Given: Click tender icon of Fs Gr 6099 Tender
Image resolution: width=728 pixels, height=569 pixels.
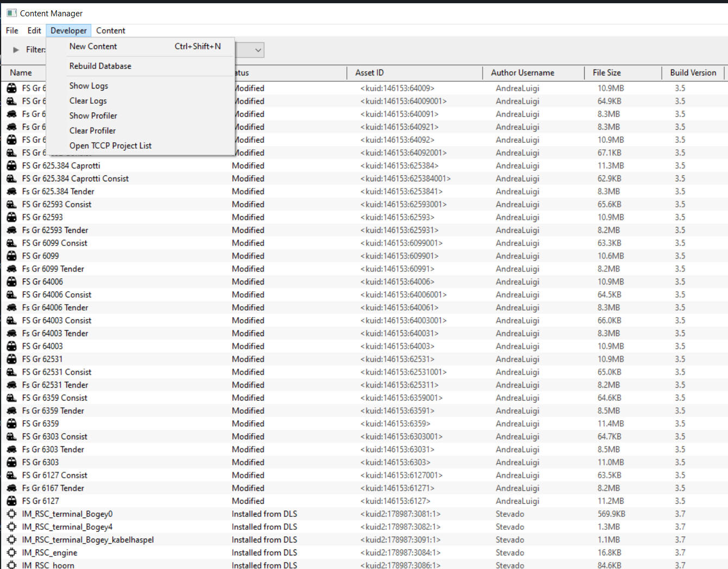Looking at the screenshot, I should pos(11,269).
